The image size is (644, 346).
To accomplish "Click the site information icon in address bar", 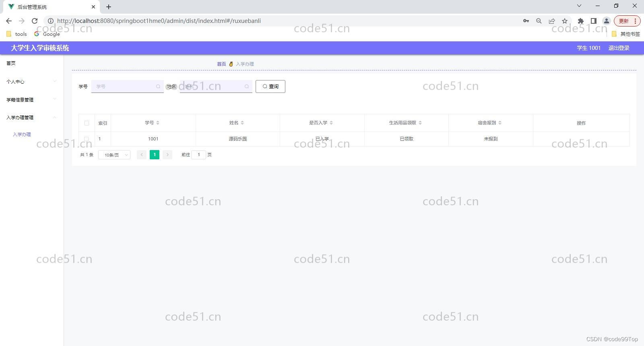I will pos(51,21).
